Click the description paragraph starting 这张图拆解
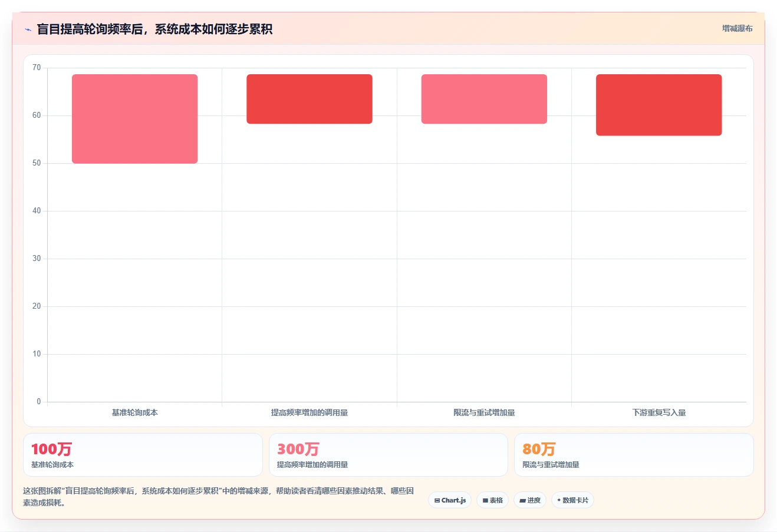 tap(219, 497)
